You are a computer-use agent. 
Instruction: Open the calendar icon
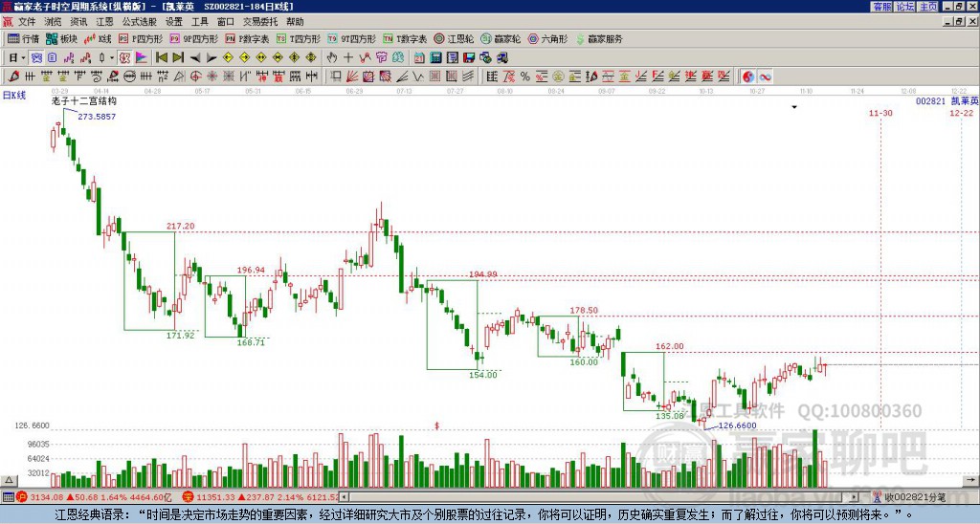419,57
